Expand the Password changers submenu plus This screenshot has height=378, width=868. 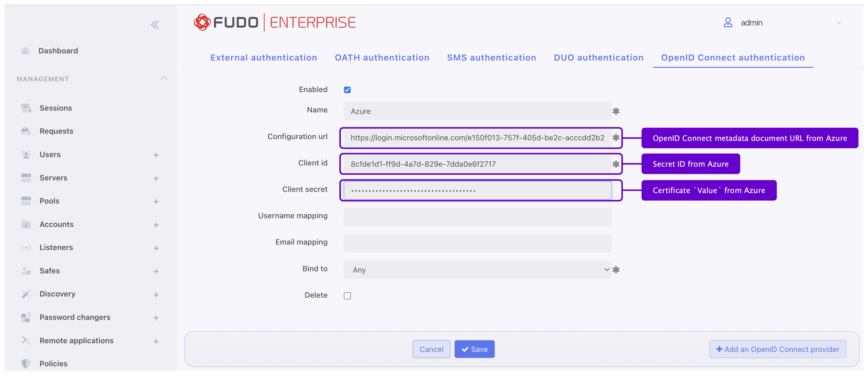(x=156, y=318)
